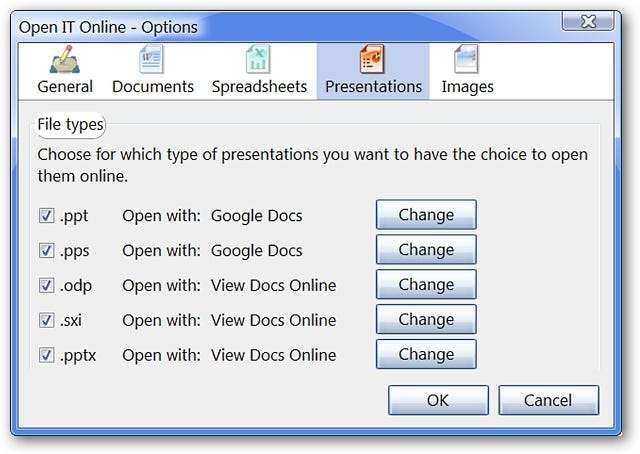Uncheck the .ppt checkbox
The width and height of the screenshot is (640, 454).
point(46,215)
